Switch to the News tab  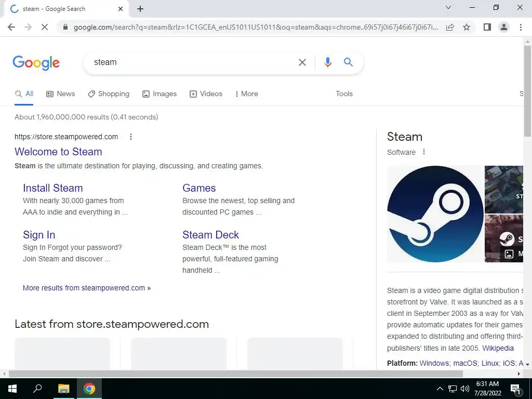tap(60, 94)
